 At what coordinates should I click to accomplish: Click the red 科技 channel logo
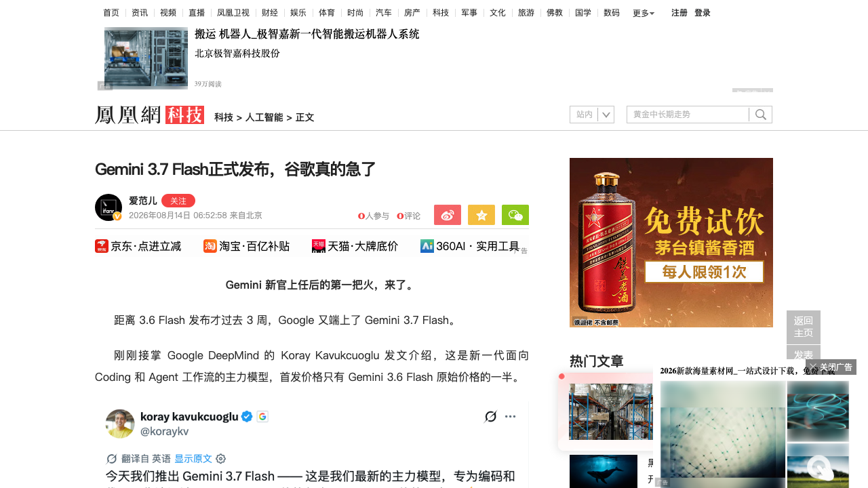click(185, 115)
